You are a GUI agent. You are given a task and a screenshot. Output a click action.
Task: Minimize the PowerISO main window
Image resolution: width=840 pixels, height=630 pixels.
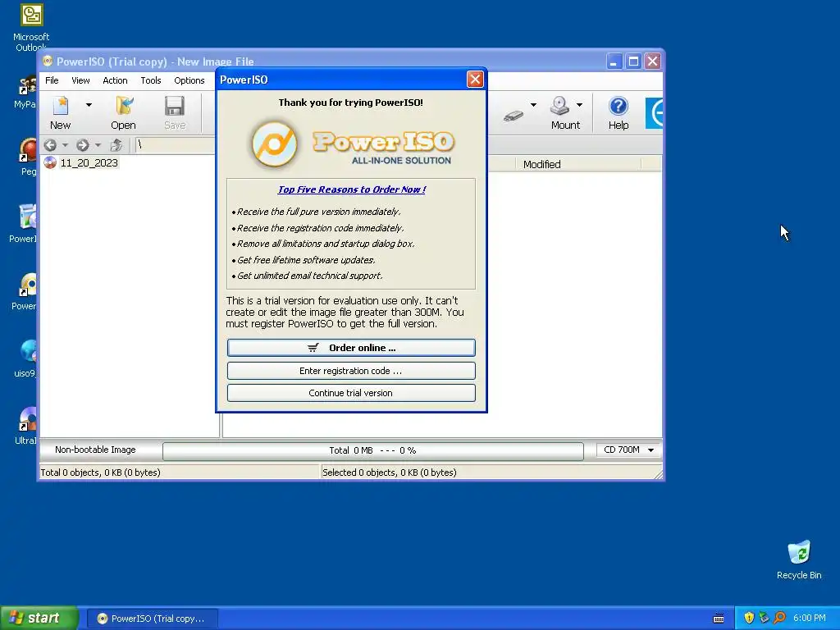(x=614, y=62)
